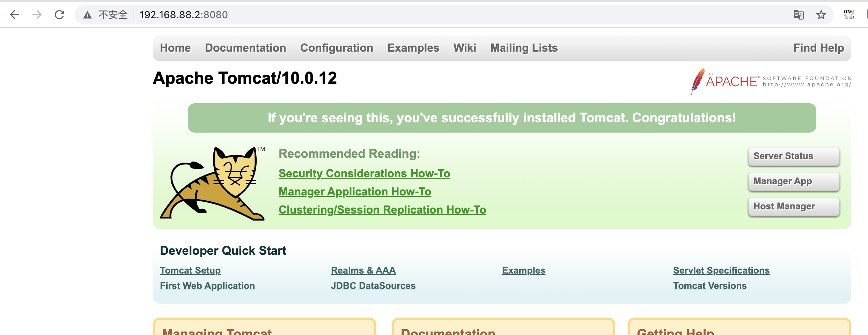
Task: Open Security Considerations How-To link
Action: tap(365, 173)
